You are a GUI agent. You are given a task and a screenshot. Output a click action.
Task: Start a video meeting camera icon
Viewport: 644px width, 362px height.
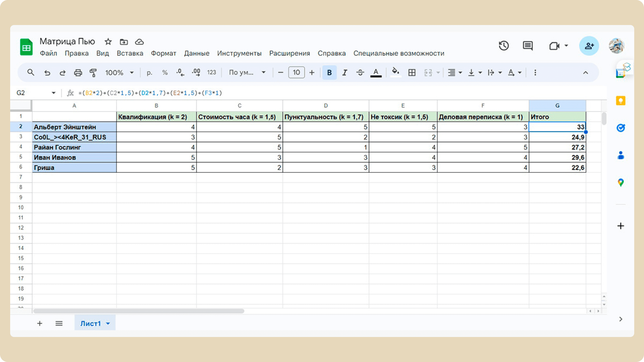pos(554,46)
